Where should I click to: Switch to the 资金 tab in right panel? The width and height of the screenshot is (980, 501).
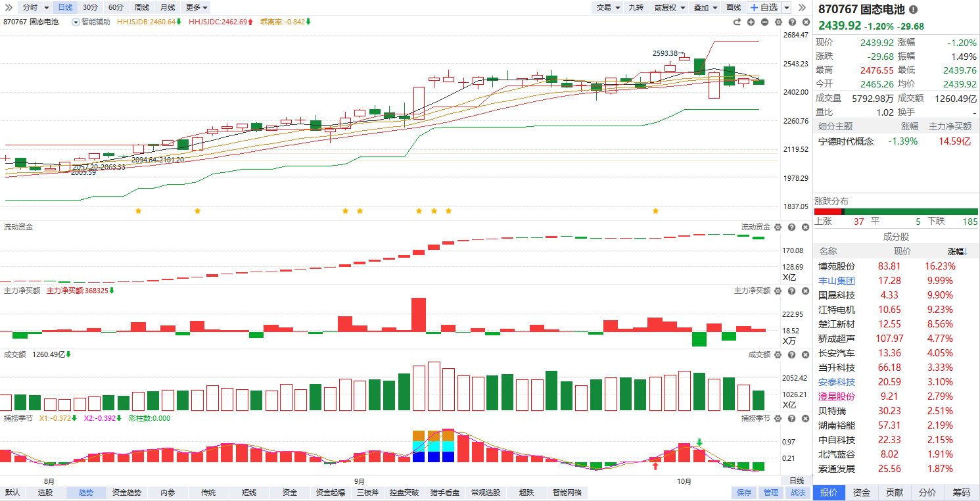coord(862,492)
